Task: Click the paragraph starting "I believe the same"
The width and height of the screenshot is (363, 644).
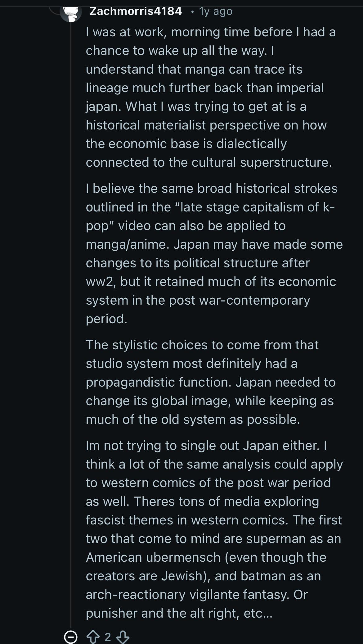Action: [x=214, y=253]
